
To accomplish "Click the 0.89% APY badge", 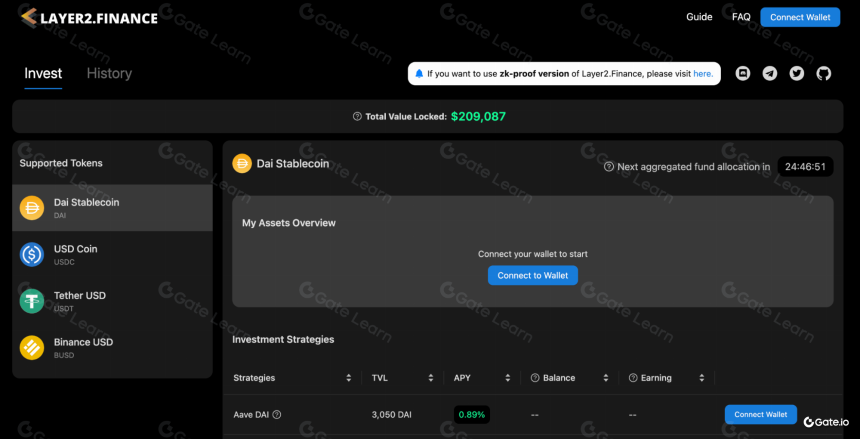I will pos(472,415).
